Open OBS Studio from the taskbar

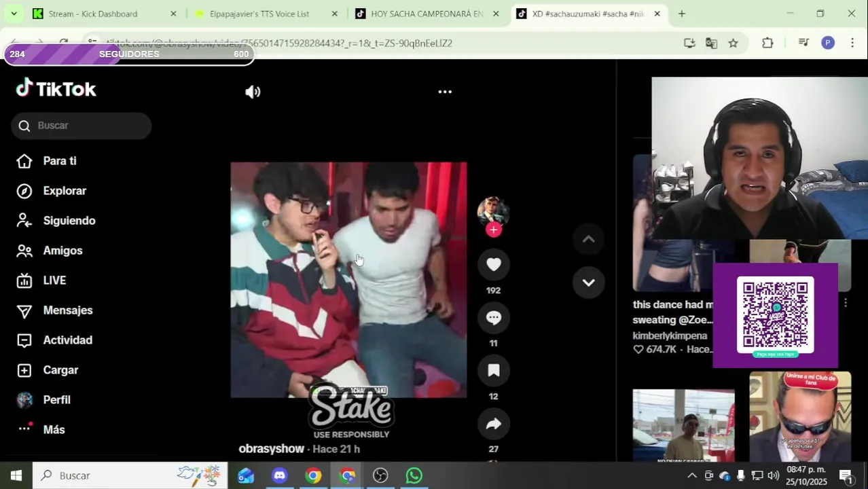pyautogui.click(x=380, y=475)
